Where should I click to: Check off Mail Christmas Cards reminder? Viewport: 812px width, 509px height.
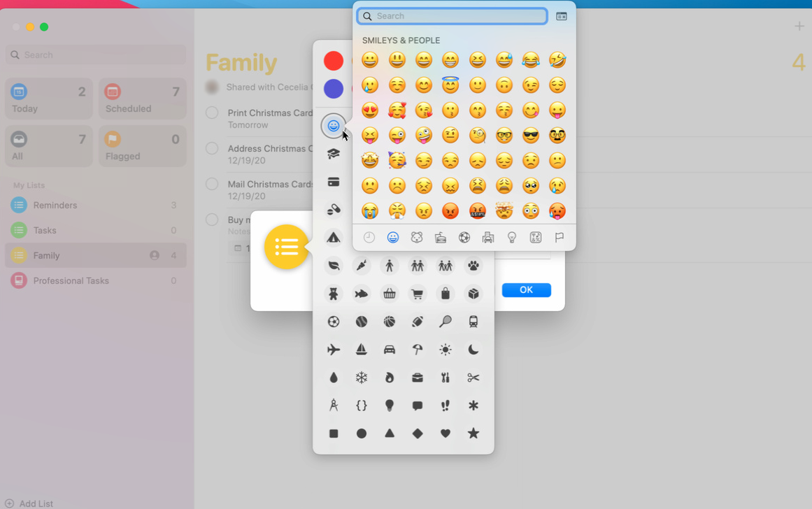212,184
